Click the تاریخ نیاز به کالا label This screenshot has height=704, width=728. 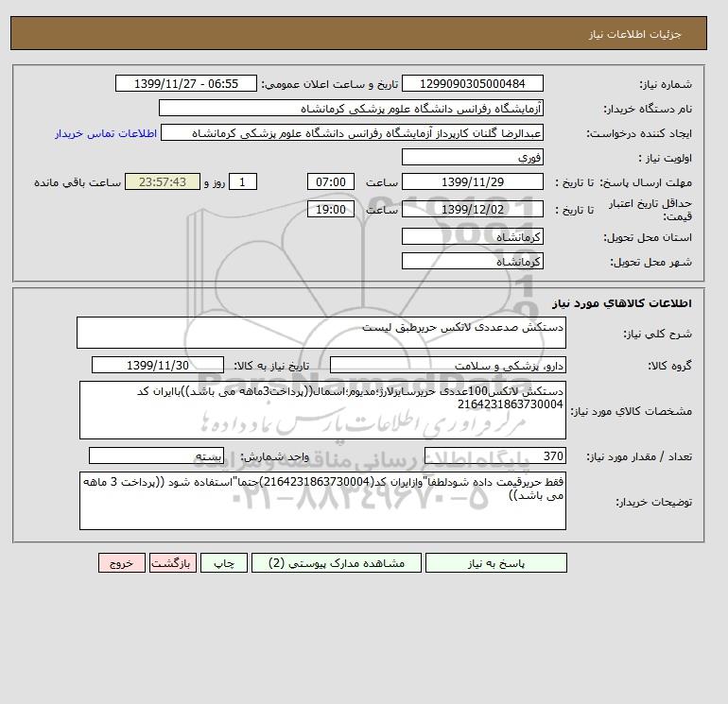(271, 366)
